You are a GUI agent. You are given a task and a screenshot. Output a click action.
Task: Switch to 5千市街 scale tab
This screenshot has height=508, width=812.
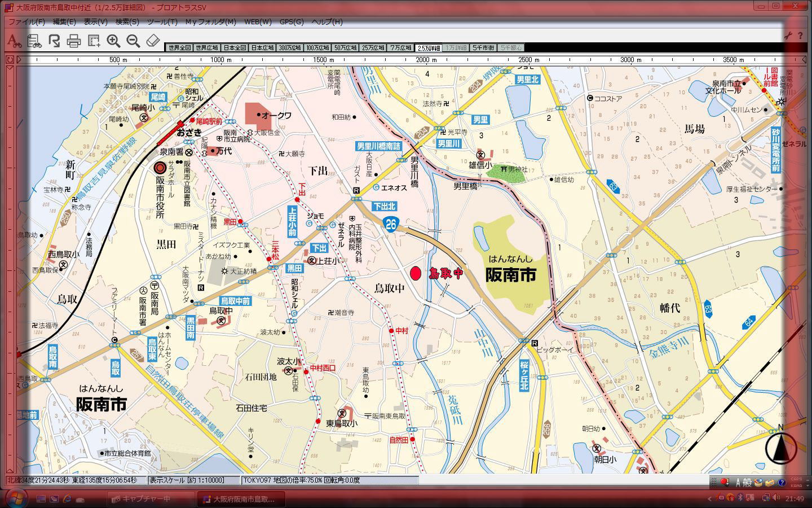pos(483,48)
